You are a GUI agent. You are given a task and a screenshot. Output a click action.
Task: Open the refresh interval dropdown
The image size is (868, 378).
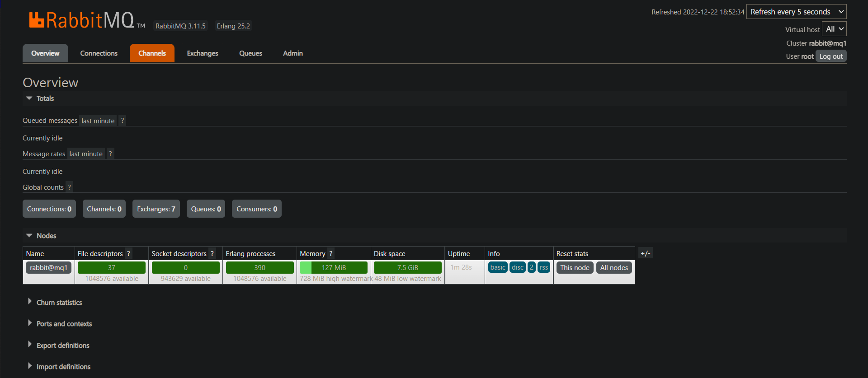coord(796,12)
